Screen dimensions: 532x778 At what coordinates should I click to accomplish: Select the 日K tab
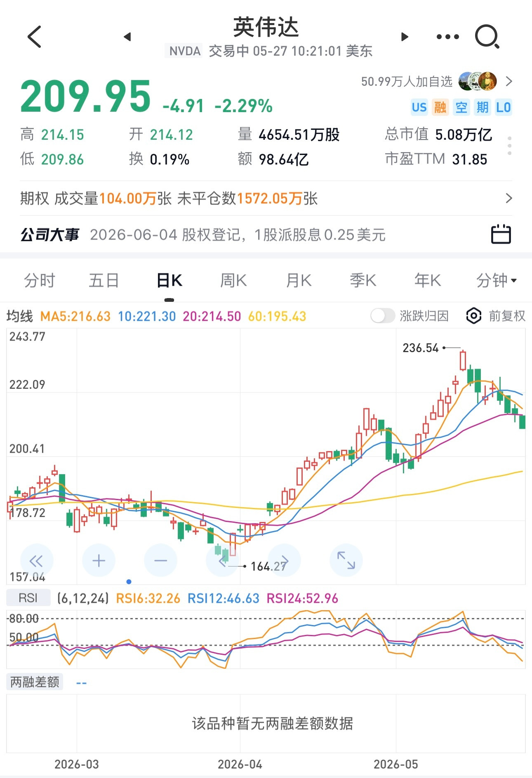click(169, 281)
